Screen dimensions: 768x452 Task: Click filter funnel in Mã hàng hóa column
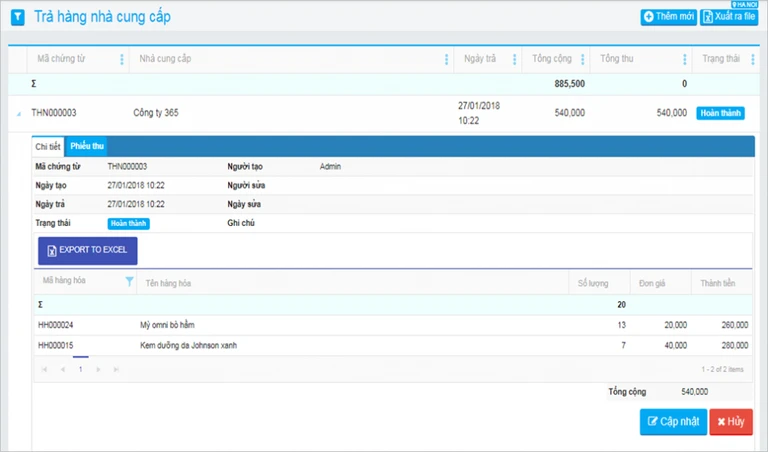(129, 281)
